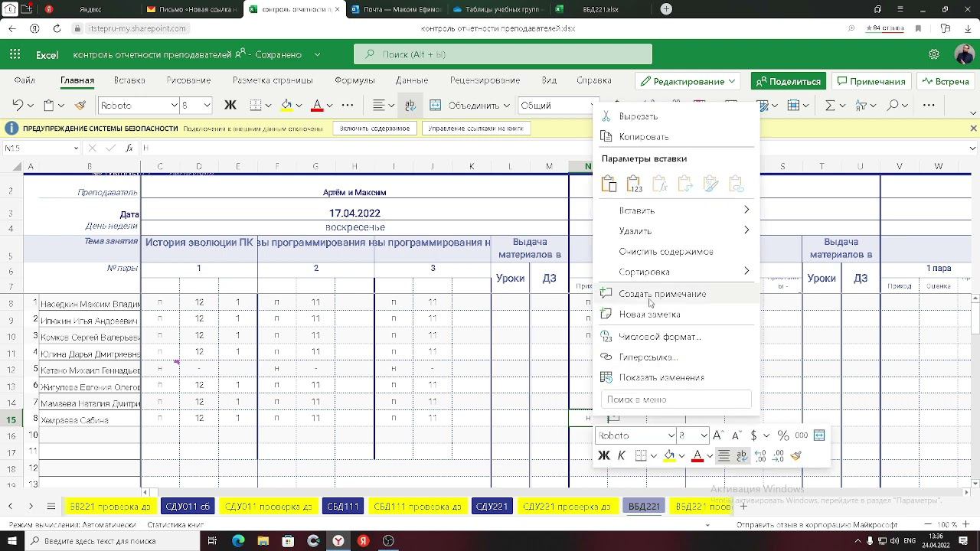Apply the red font color from ribbon
The width and height of the screenshot is (980, 551).
click(x=317, y=106)
